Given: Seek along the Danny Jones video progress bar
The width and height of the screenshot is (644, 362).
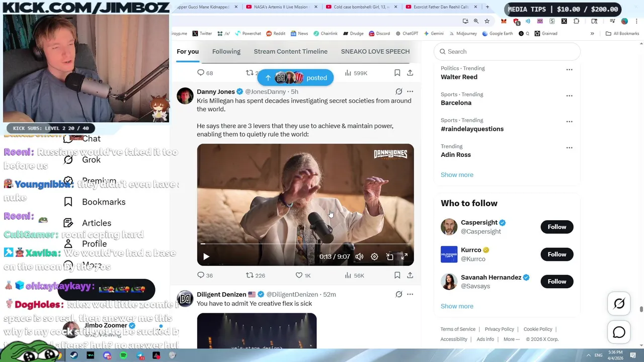Looking at the screenshot, I should pos(305,244).
